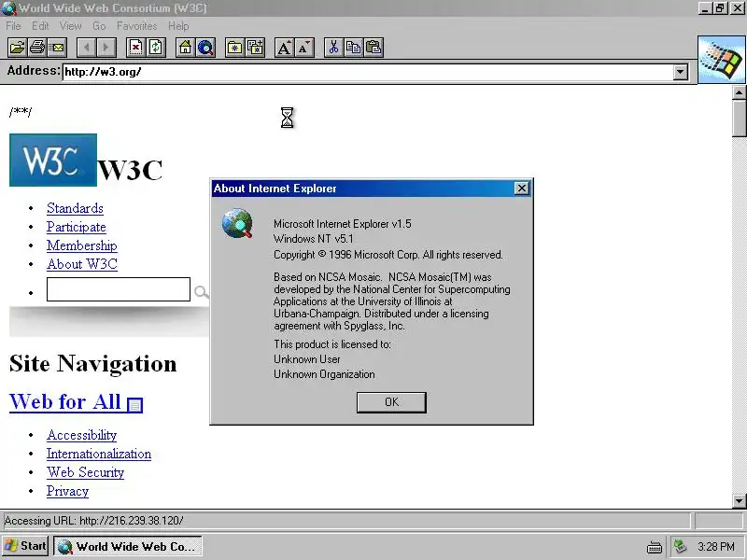Click into the address URL field
The image size is (747, 560).
point(368,72)
